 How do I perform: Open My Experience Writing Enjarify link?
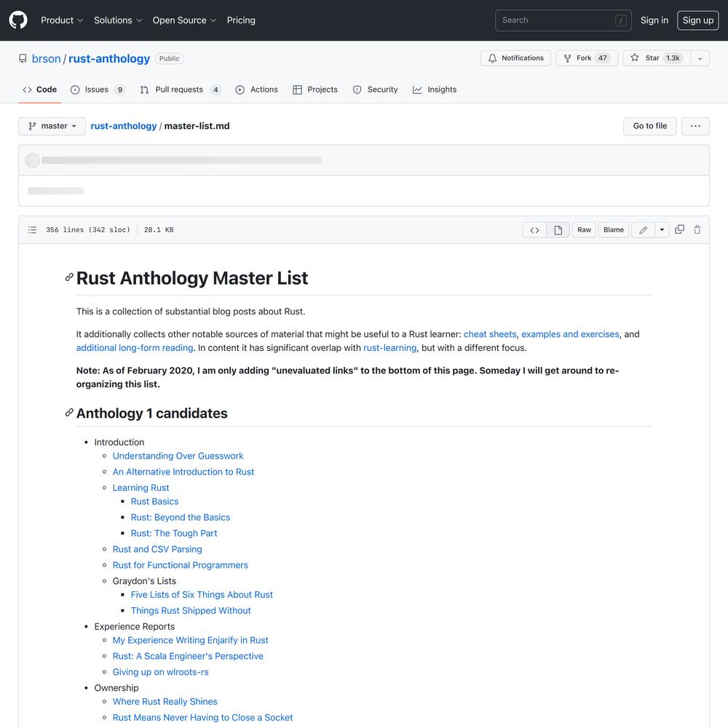coord(190,640)
